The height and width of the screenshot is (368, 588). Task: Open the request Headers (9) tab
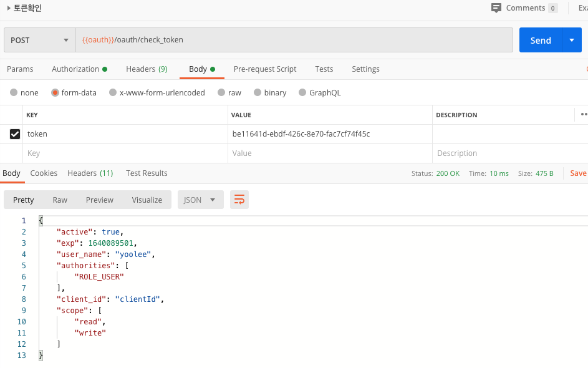pos(147,69)
